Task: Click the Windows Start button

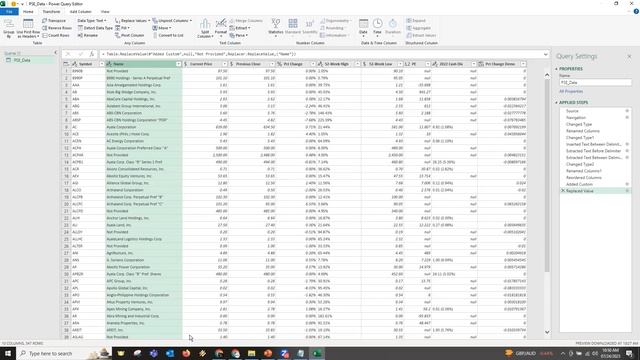Action: [x=8, y=353]
